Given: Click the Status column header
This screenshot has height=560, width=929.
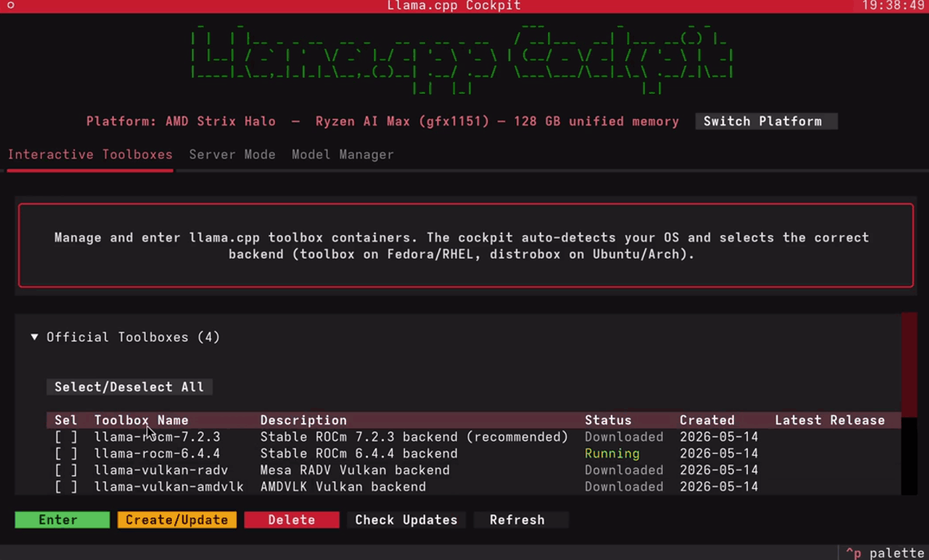Looking at the screenshot, I should (608, 421).
